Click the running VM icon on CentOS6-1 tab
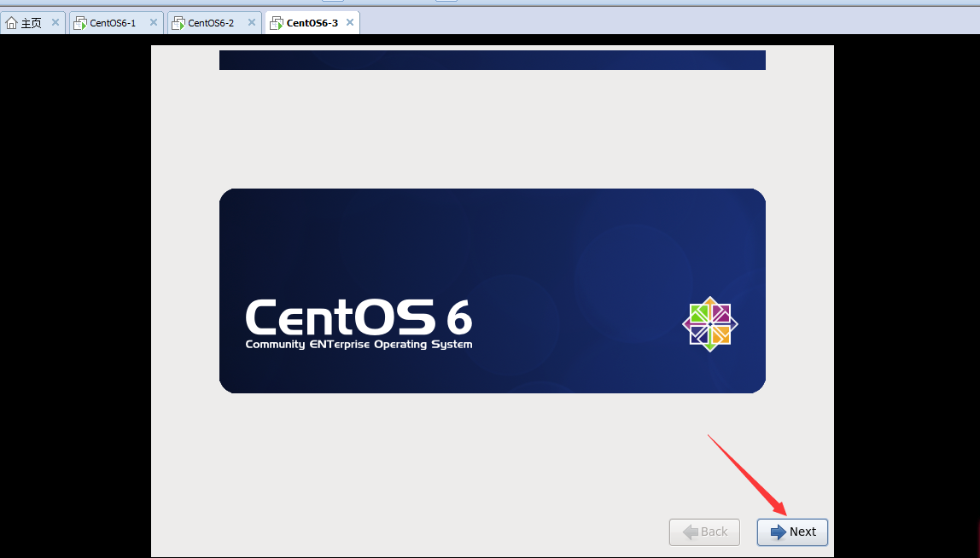Viewport: 980px width, 558px height. tap(79, 22)
